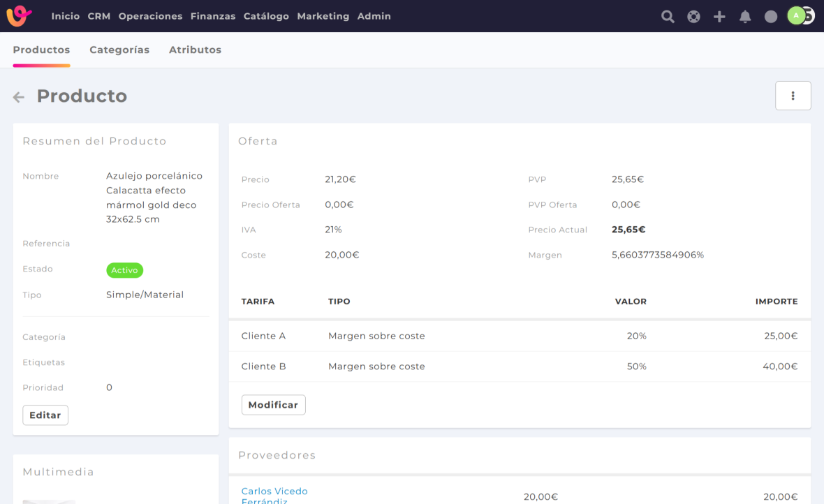This screenshot has height=504, width=824.
Task: Go back using the left arrow
Action: 19,97
